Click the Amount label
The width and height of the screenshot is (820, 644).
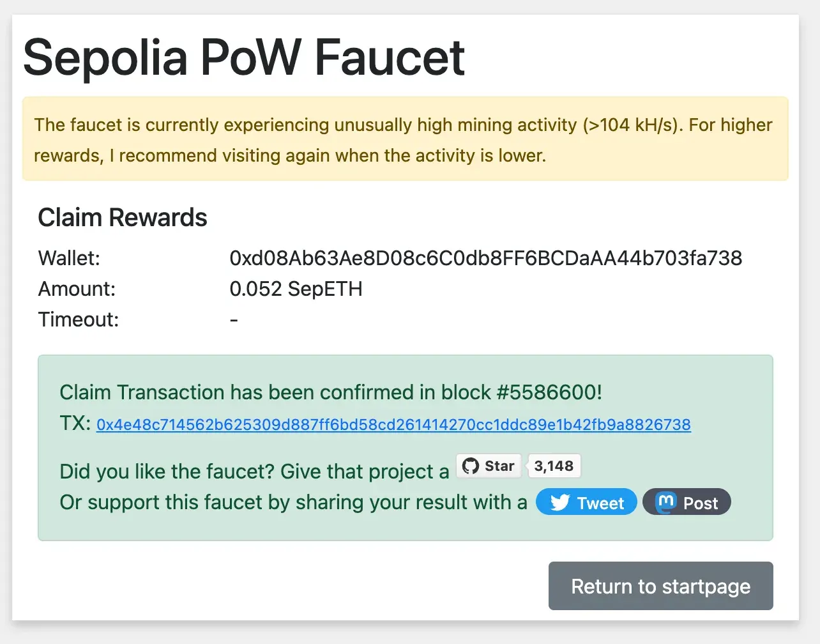click(77, 289)
